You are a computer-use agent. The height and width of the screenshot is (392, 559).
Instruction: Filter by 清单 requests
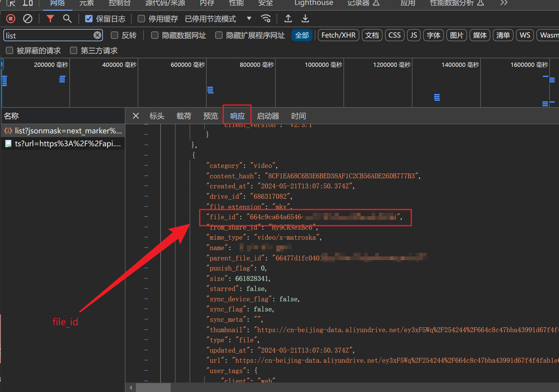click(503, 35)
